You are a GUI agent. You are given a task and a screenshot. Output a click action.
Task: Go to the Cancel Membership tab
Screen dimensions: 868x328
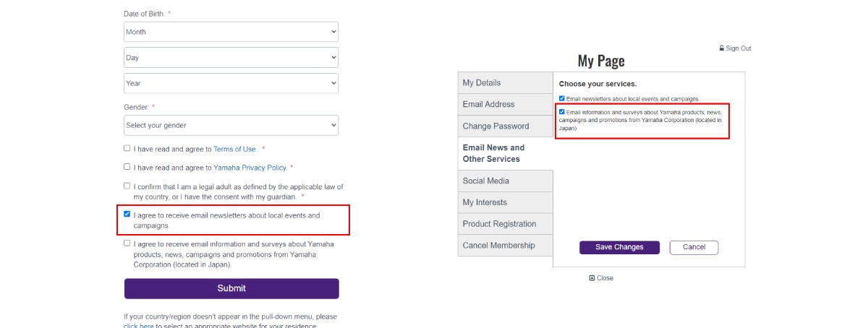click(x=505, y=246)
